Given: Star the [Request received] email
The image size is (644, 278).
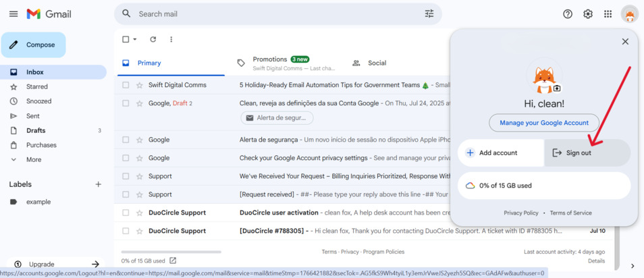Looking at the screenshot, I should (140, 194).
